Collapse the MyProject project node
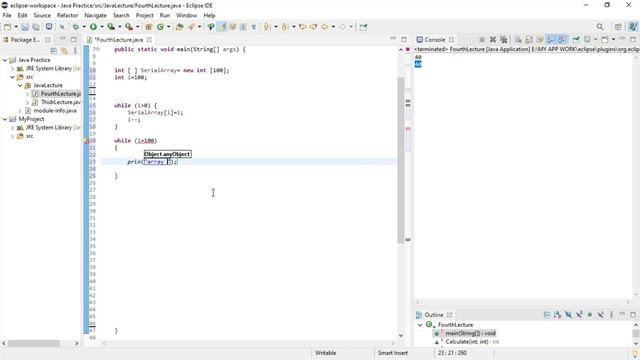Screen dimensions: 640x360 tap(5, 119)
